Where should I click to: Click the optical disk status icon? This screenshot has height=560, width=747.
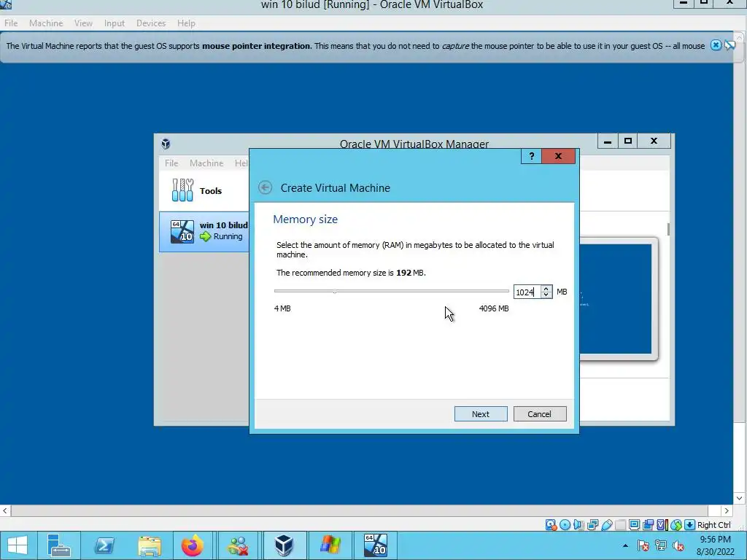tap(565, 525)
